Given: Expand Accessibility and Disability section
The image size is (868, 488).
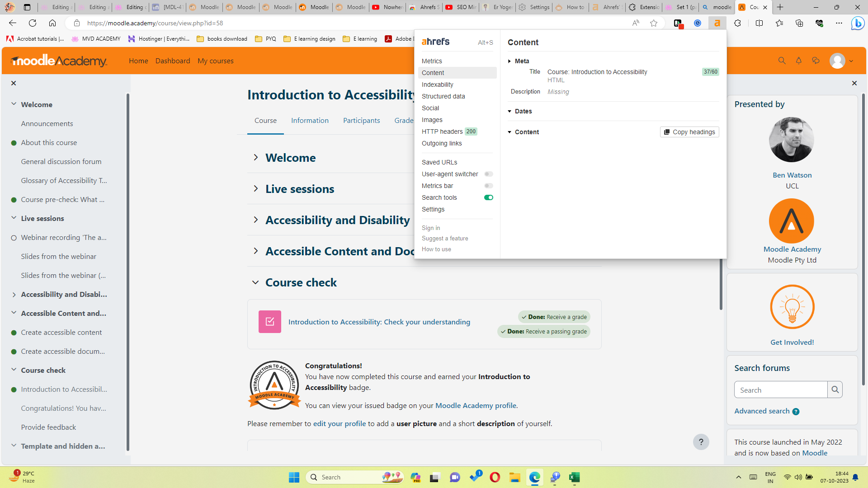Looking at the screenshot, I should click(x=256, y=220).
